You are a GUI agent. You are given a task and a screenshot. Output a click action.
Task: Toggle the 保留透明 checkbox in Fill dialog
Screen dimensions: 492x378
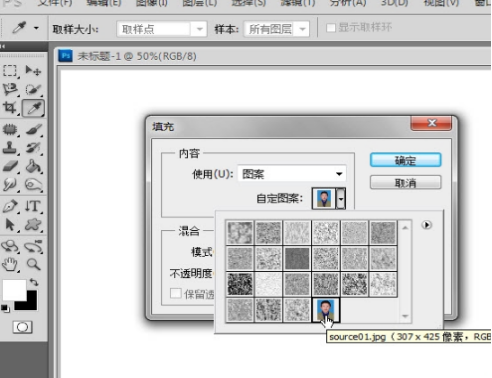click(x=175, y=293)
